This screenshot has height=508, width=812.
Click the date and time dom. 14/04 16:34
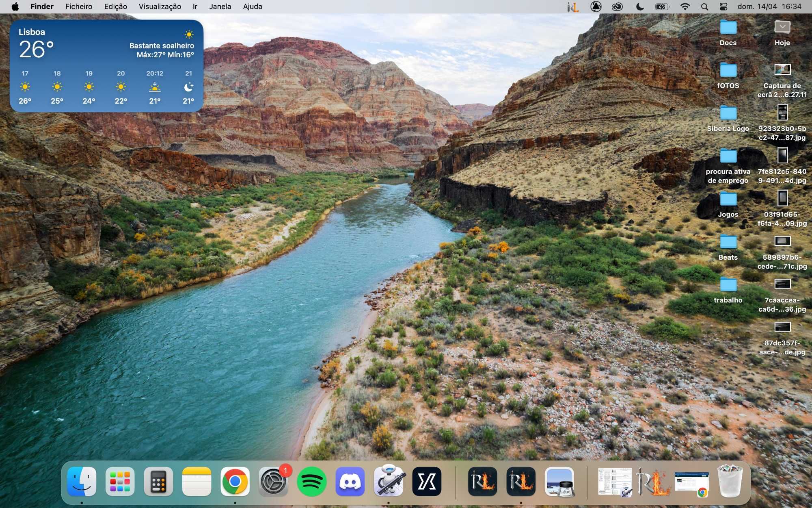(769, 7)
